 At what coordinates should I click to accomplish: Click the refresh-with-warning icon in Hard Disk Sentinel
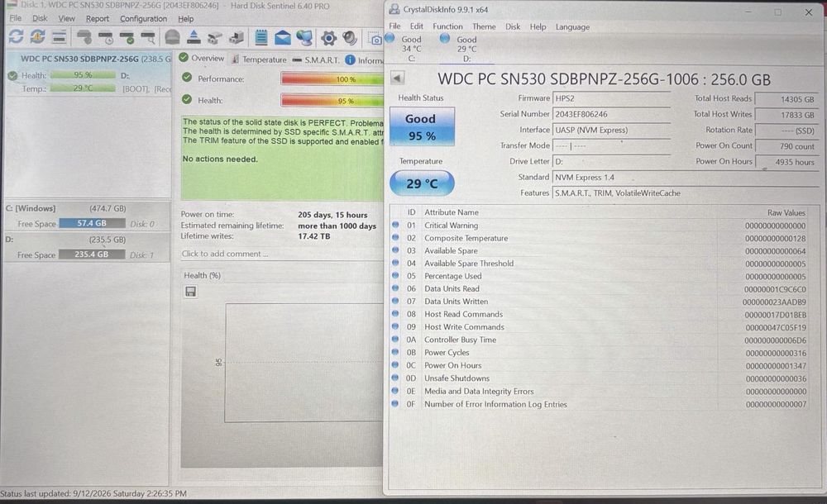click(37, 36)
